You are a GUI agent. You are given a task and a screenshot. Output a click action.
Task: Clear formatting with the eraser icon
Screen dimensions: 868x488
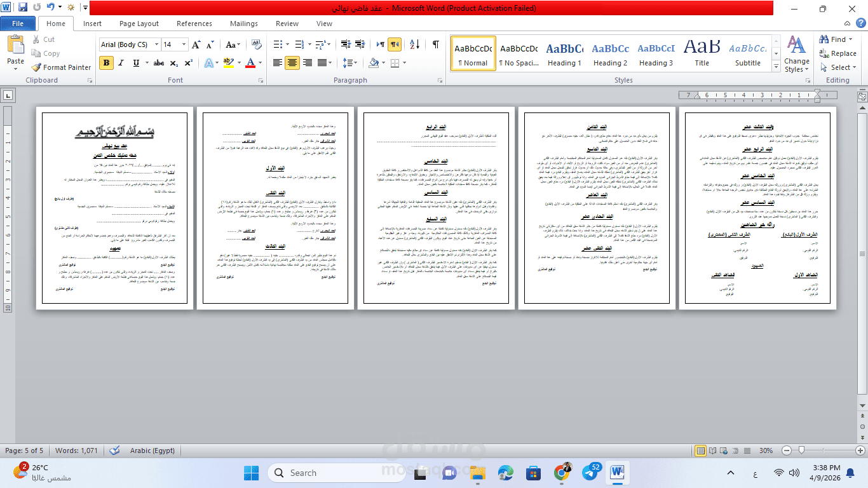click(x=257, y=44)
